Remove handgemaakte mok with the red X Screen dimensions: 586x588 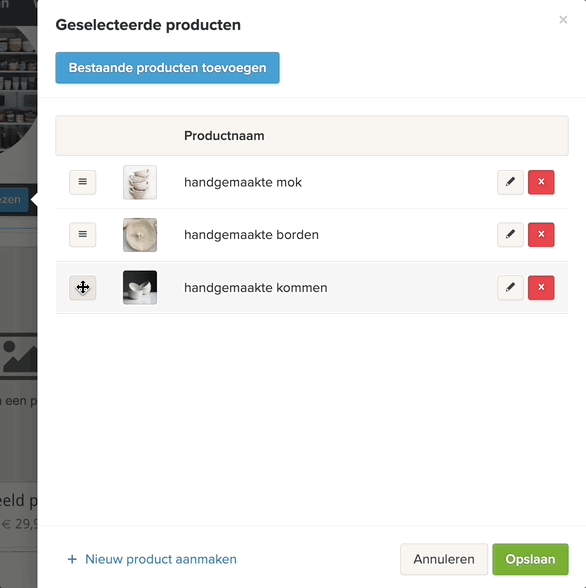(x=541, y=182)
